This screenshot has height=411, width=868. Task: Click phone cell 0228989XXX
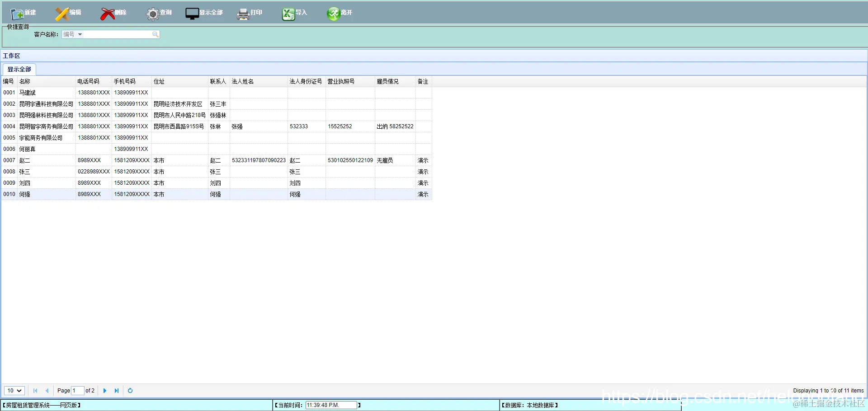(94, 172)
